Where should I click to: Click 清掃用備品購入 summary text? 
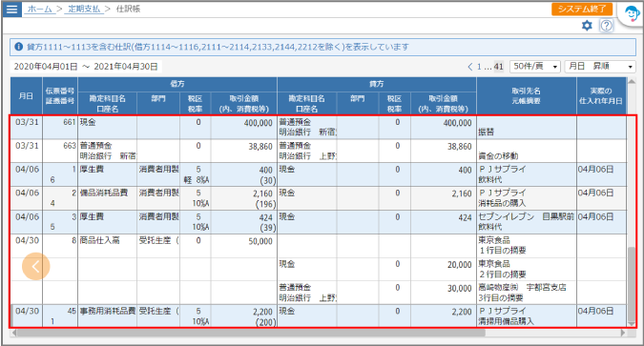pos(506,321)
